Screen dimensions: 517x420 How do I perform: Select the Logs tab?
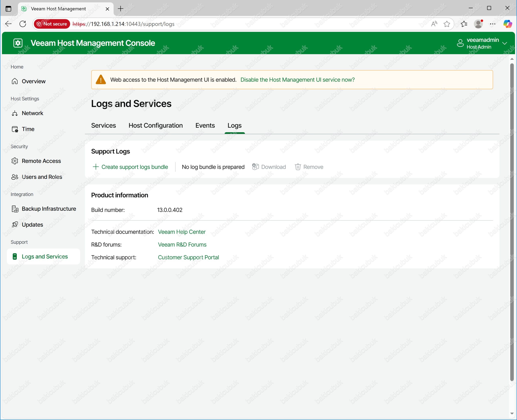pos(234,125)
